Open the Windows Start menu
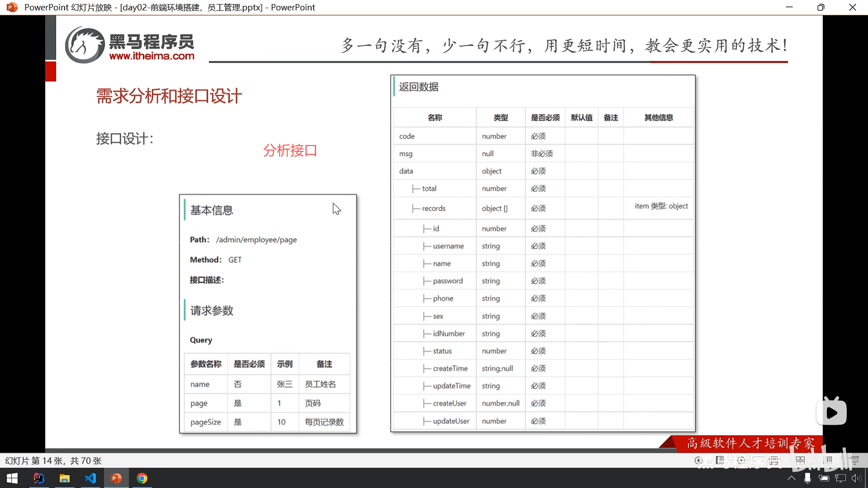Screen dimensions: 868x488 point(12,478)
